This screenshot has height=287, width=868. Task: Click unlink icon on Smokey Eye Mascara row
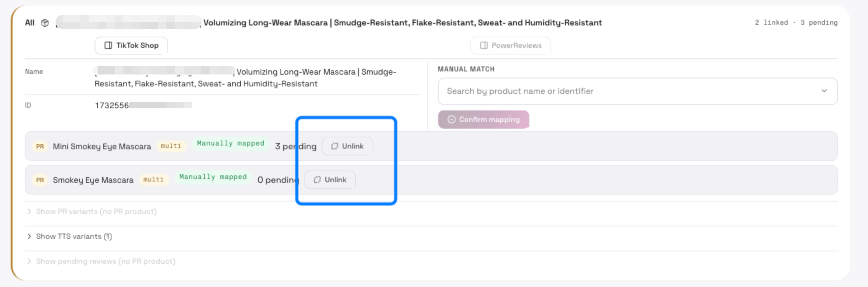[x=317, y=180]
